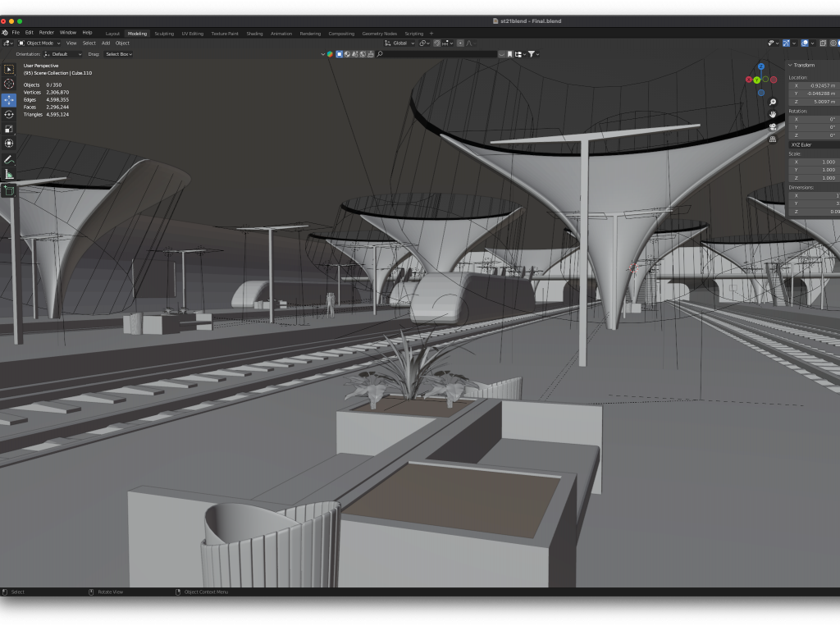The image size is (840, 626).
Task: Select the Select Box tool
Action: pos(9,70)
